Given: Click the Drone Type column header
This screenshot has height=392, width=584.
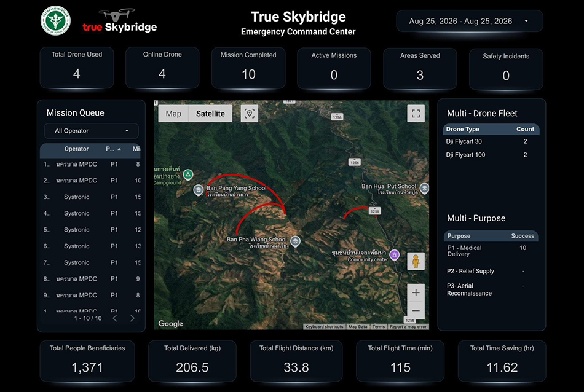Looking at the screenshot, I should pyautogui.click(x=462, y=129).
